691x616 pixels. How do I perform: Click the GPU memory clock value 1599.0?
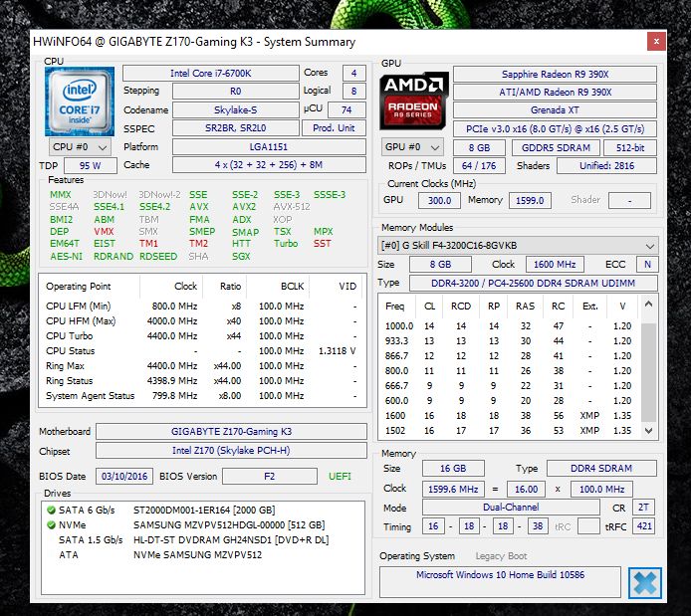(x=530, y=200)
